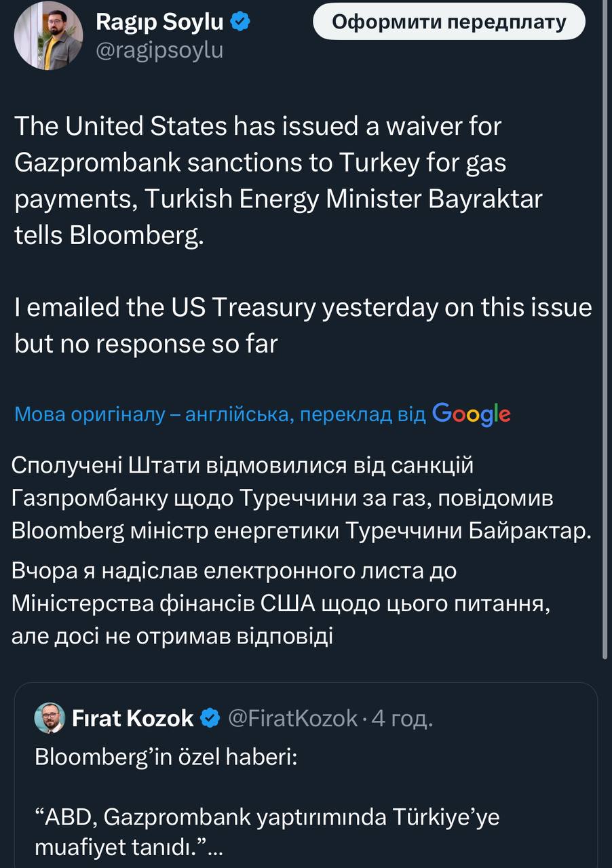Viewport: 612px width, 868px height.
Task: Open the @FiratKozok handle
Action: coord(293,718)
